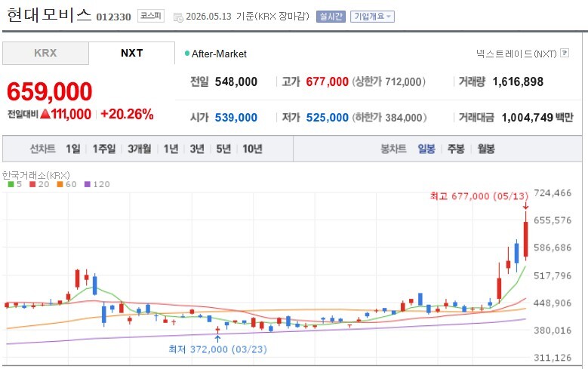Click the NXT help question-mark icon
This screenshot has height=369, width=588.
[564, 54]
